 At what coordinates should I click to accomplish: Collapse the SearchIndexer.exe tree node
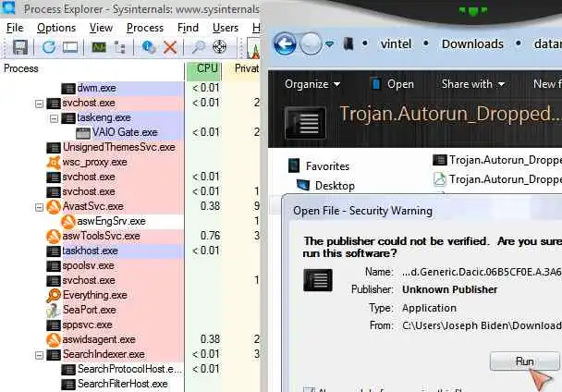click(x=39, y=355)
